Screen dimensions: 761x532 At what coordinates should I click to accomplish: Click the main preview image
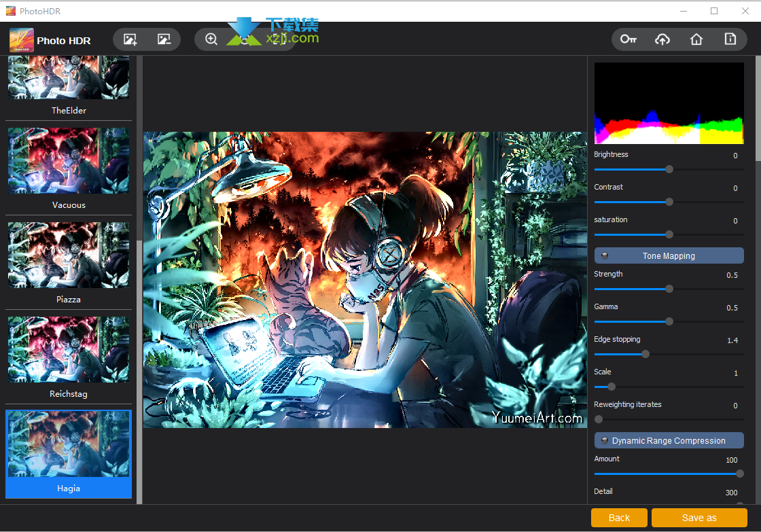point(365,280)
